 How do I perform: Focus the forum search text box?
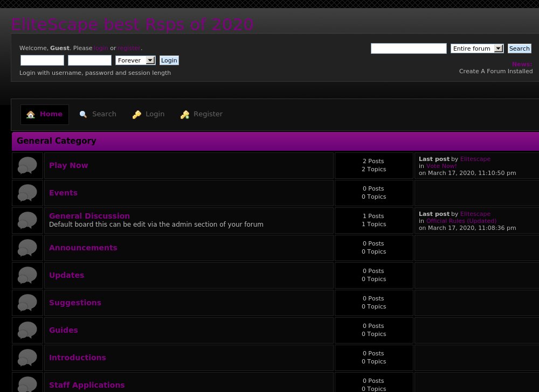click(409, 48)
